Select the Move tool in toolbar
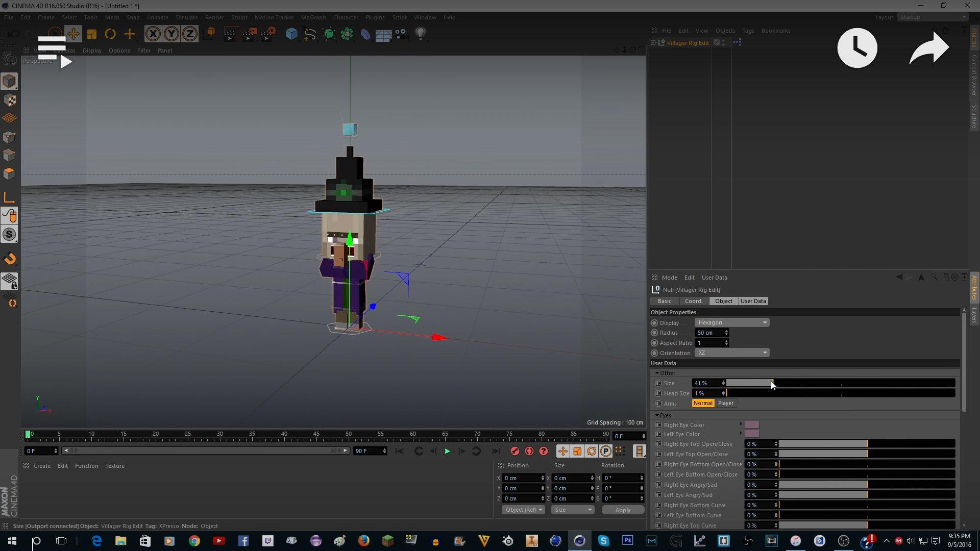Image resolution: width=980 pixels, height=551 pixels. click(73, 34)
